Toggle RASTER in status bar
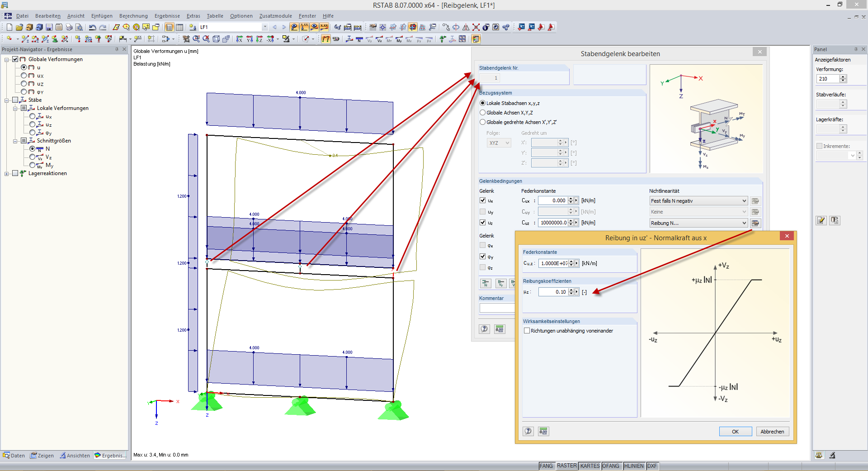Viewport: 868px width, 471px height. [x=566, y=466]
